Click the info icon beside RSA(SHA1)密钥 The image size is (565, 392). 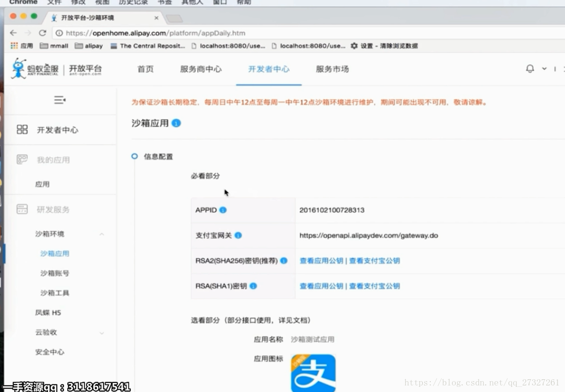253,286
